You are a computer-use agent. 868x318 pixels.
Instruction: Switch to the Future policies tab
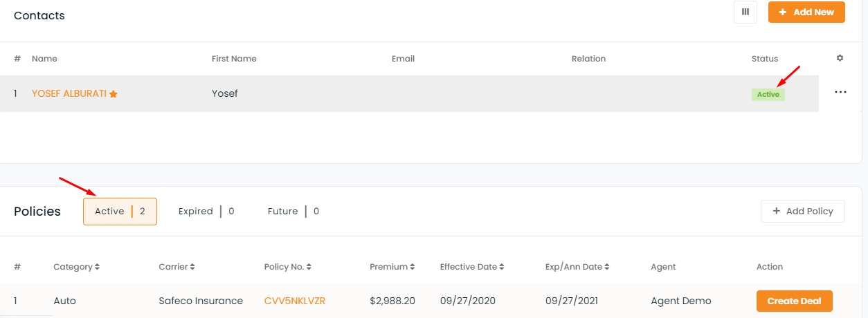(293, 212)
